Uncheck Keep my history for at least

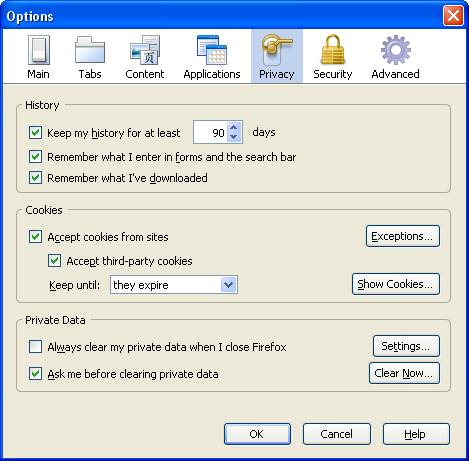click(x=35, y=132)
